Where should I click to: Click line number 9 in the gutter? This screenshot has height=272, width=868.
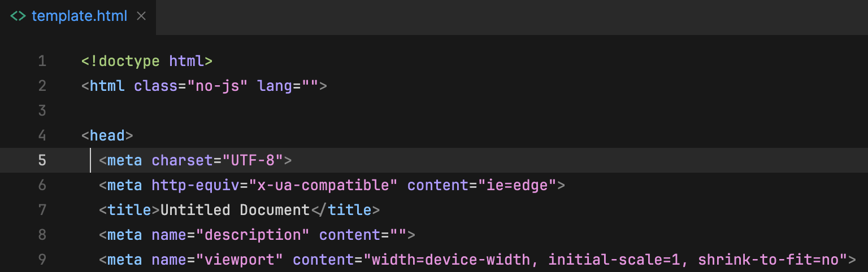coord(42,260)
